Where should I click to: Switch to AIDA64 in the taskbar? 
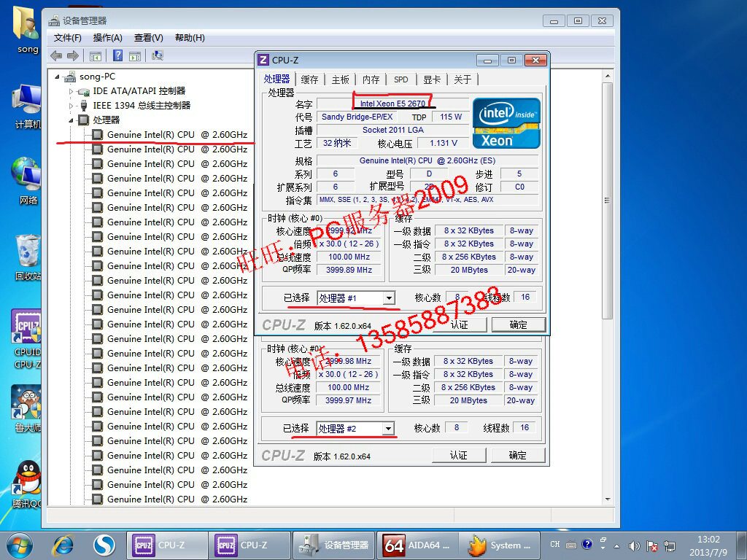click(x=417, y=545)
